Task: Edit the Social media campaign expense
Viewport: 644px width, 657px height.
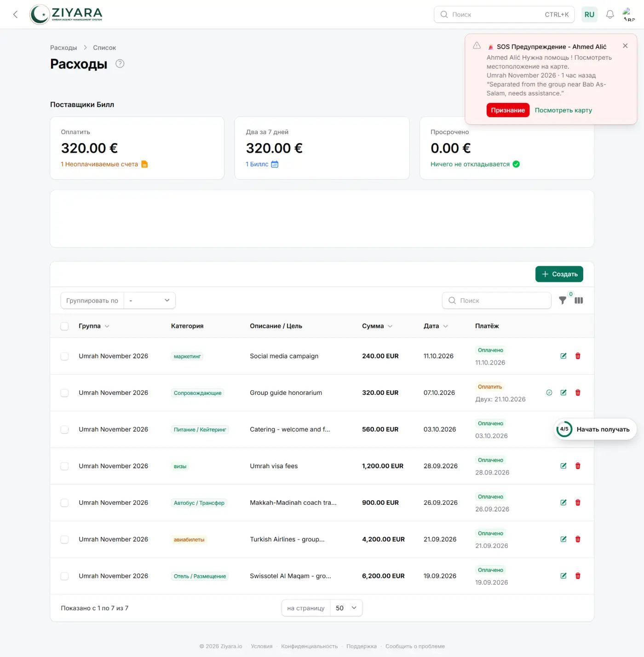Action: coord(563,356)
